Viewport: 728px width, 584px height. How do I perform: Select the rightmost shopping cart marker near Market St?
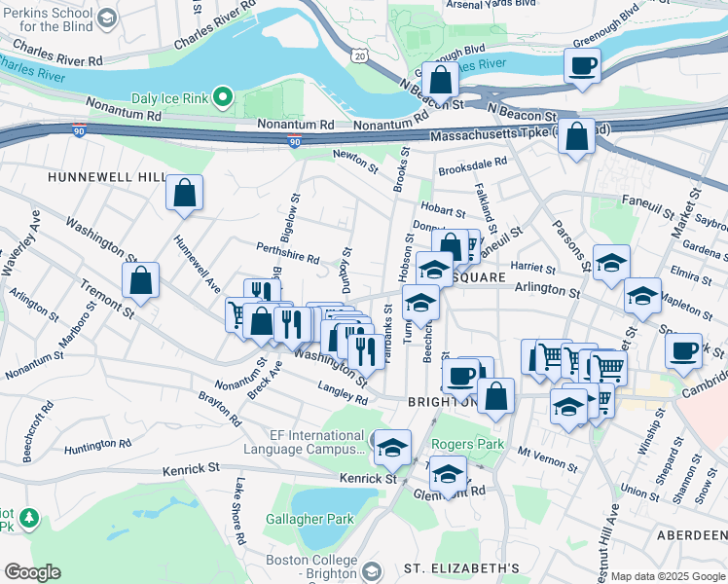(x=608, y=369)
